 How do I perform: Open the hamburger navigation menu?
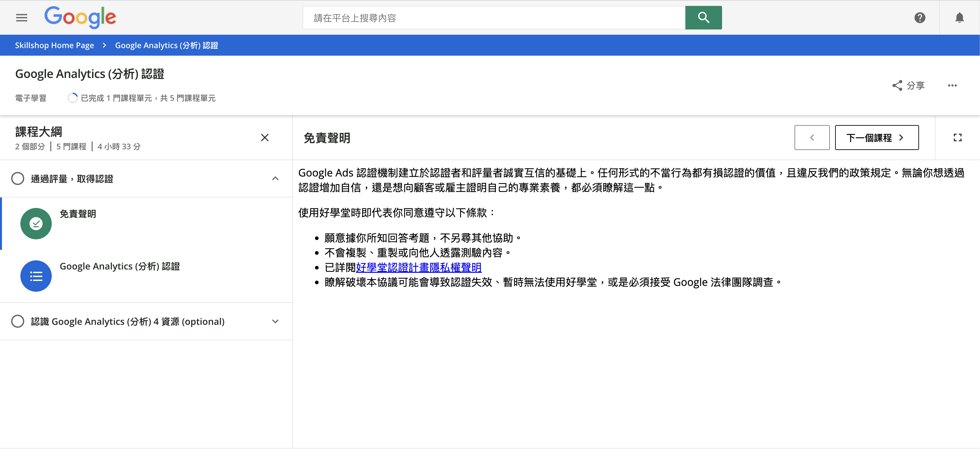22,17
